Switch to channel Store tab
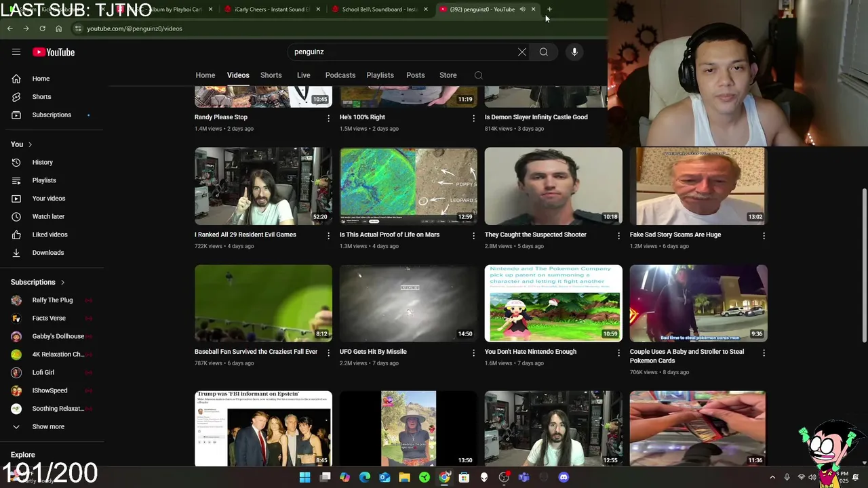This screenshot has width=868, height=488. tap(448, 75)
